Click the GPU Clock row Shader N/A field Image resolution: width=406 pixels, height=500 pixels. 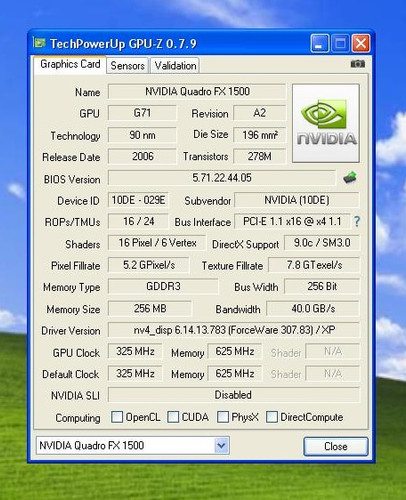[x=333, y=351]
